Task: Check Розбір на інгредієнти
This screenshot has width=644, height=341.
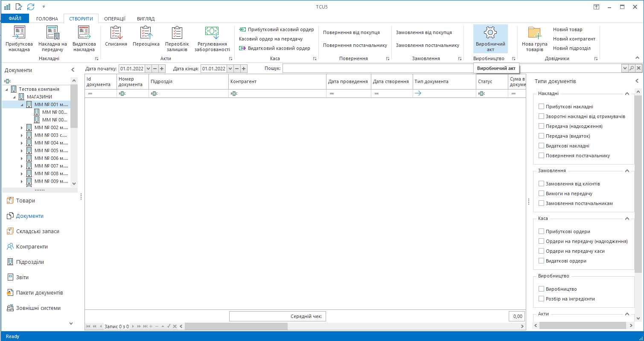Action: point(542,299)
